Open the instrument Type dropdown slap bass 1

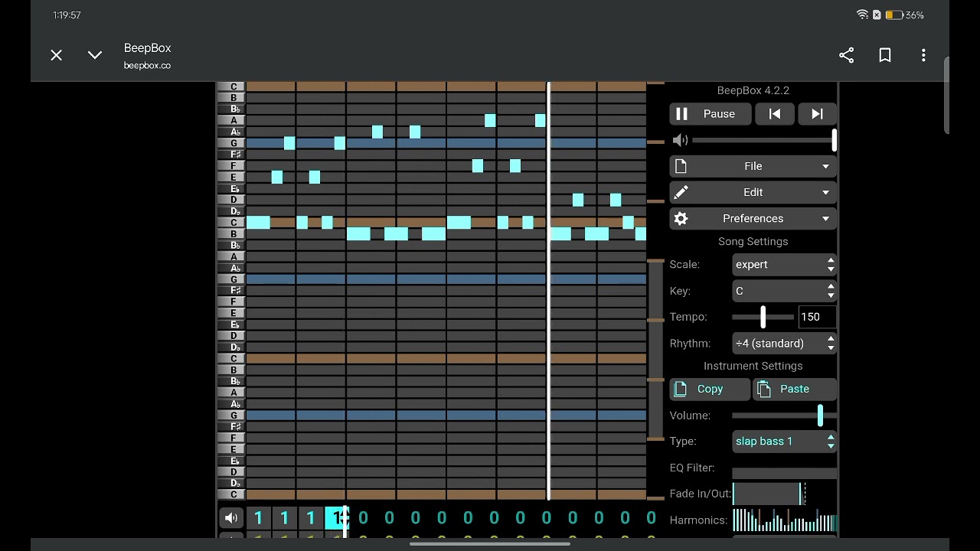tap(784, 442)
